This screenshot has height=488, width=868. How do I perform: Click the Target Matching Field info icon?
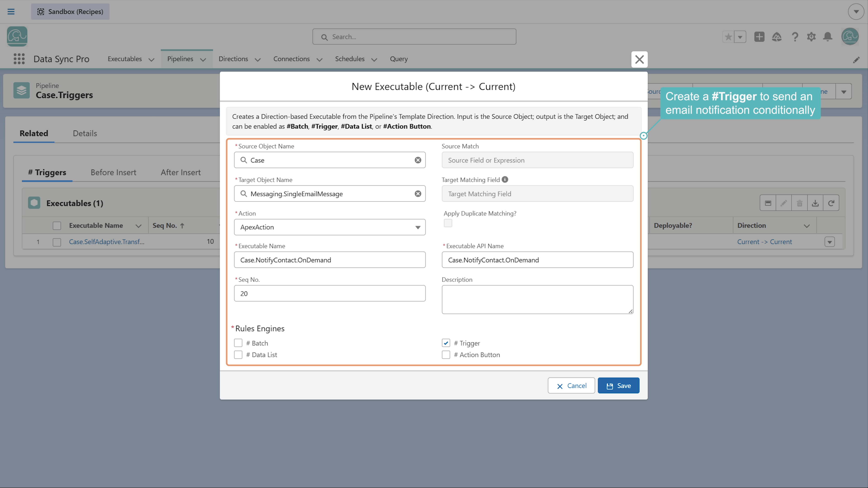505,180
